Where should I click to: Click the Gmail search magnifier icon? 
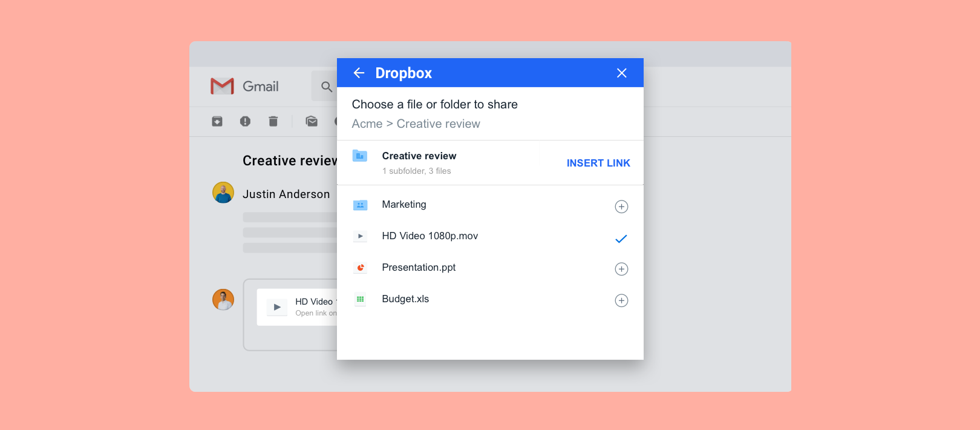(327, 87)
